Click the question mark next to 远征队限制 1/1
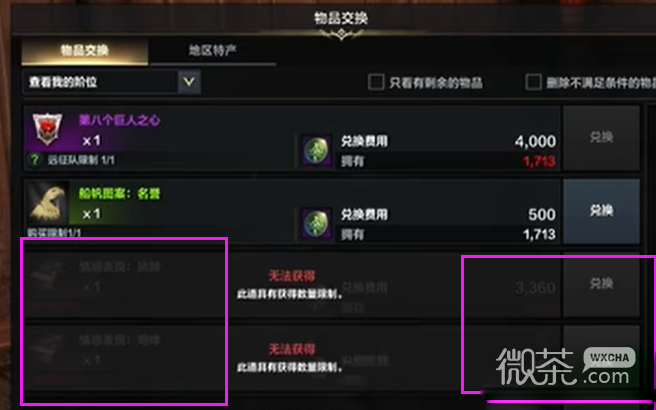 click(35, 160)
